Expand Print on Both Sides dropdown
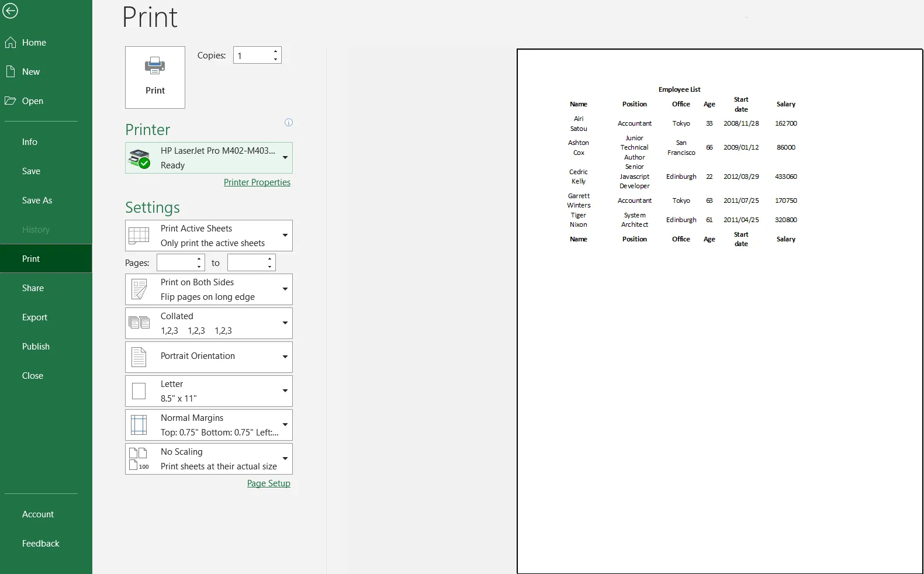The image size is (924, 574). (x=285, y=289)
